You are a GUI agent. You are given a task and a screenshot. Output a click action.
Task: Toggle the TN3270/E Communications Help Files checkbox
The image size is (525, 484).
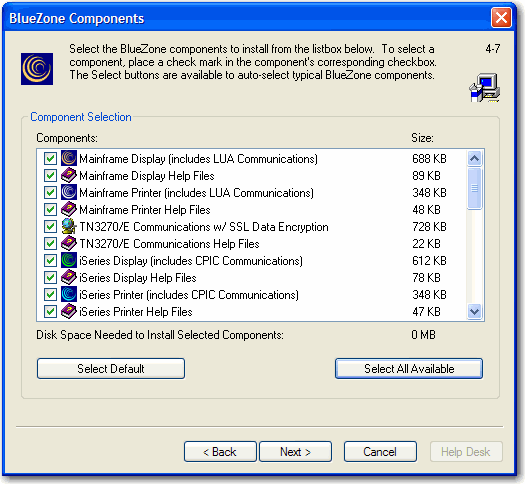(50, 244)
